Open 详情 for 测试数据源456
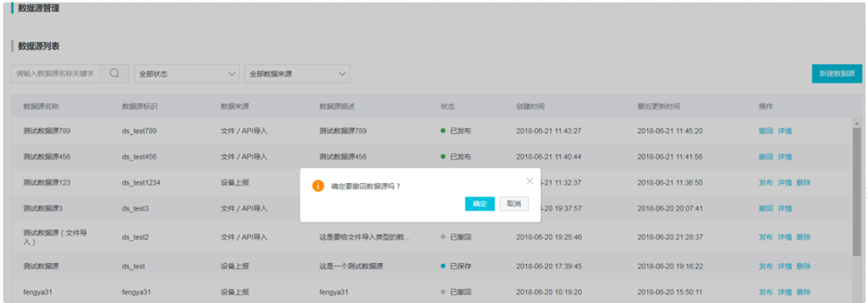This screenshot has width=868, height=303. (x=784, y=157)
